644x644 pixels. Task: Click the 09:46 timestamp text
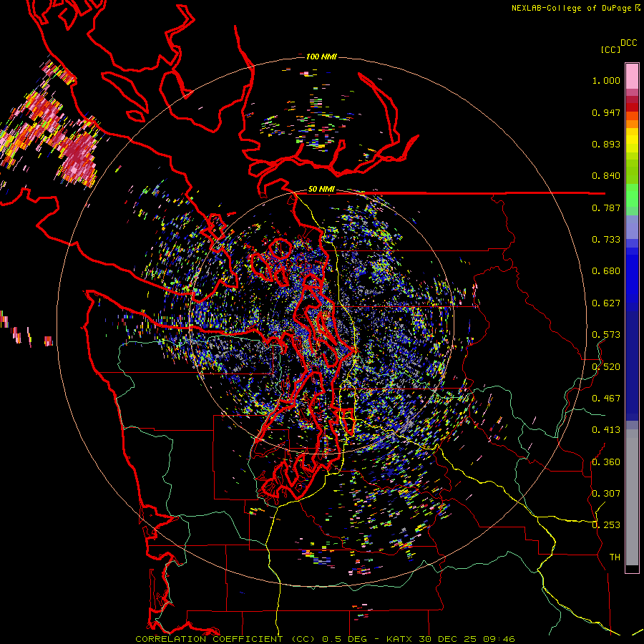pyautogui.click(x=498, y=639)
